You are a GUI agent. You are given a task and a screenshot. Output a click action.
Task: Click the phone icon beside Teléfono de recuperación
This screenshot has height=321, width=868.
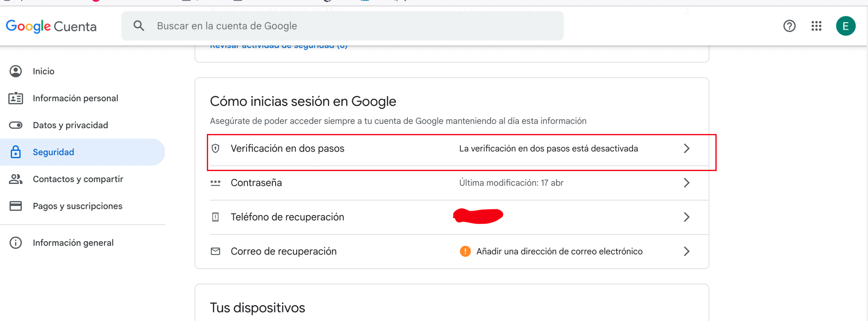click(x=215, y=217)
